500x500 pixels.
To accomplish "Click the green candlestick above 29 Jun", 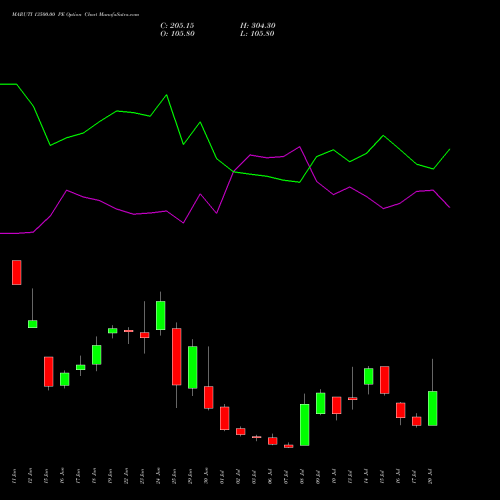I will coord(193,367).
